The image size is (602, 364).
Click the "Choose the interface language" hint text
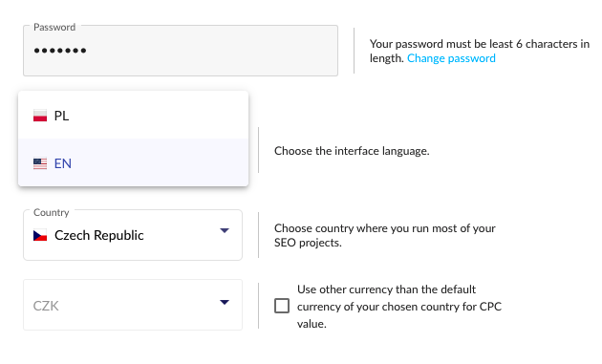pos(352,151)
